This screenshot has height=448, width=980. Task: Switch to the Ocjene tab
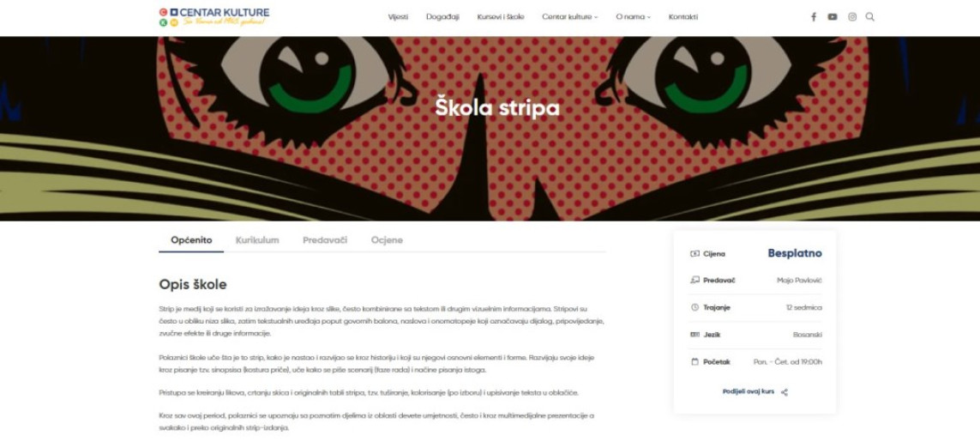[387, 240]
